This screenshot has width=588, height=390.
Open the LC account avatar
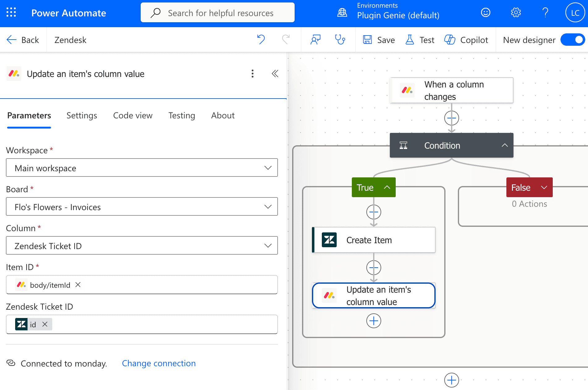click(x=575, y=13)
